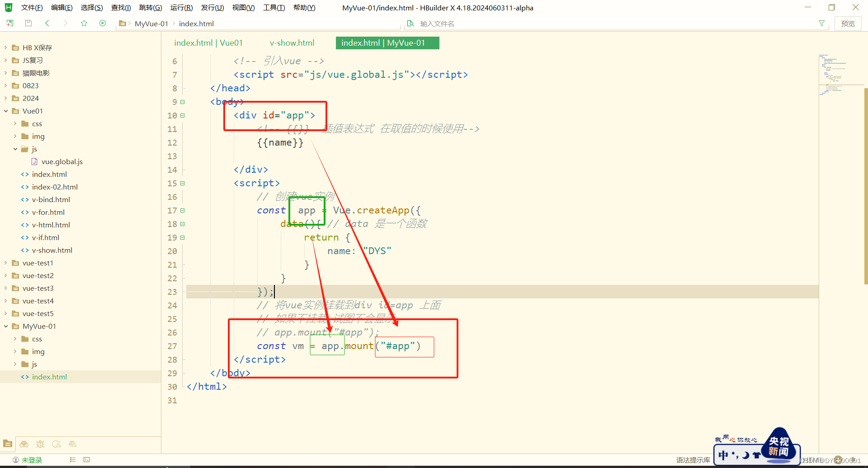Toggle fold on line 17 createApp

(183, 210)
